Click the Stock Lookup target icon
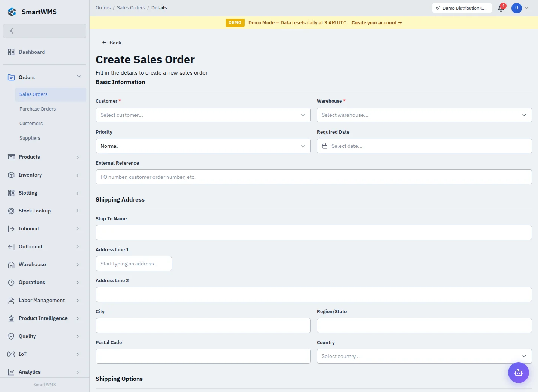The image size is (538, 392). pyautogui.click(x=11, y=211)
